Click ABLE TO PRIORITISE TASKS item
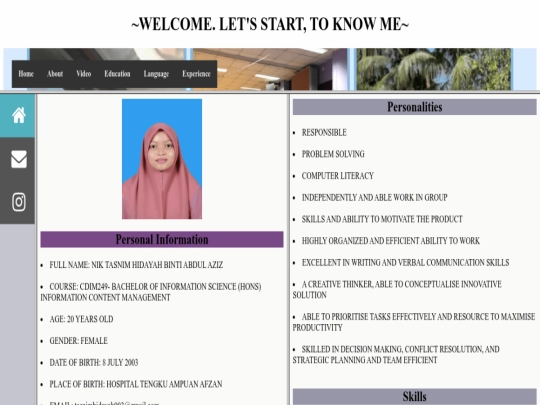 tap(414, 322)
